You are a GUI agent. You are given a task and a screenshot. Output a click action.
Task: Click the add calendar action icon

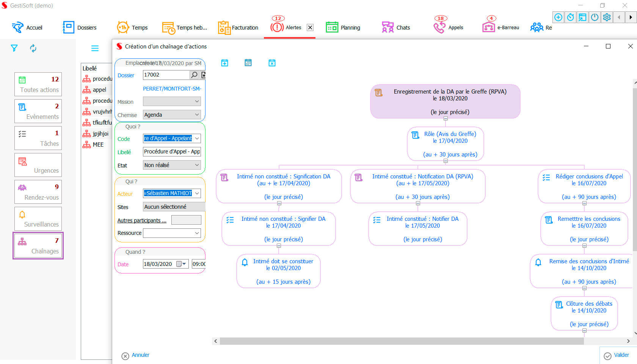pyautogui.click(x=225, y=63)
